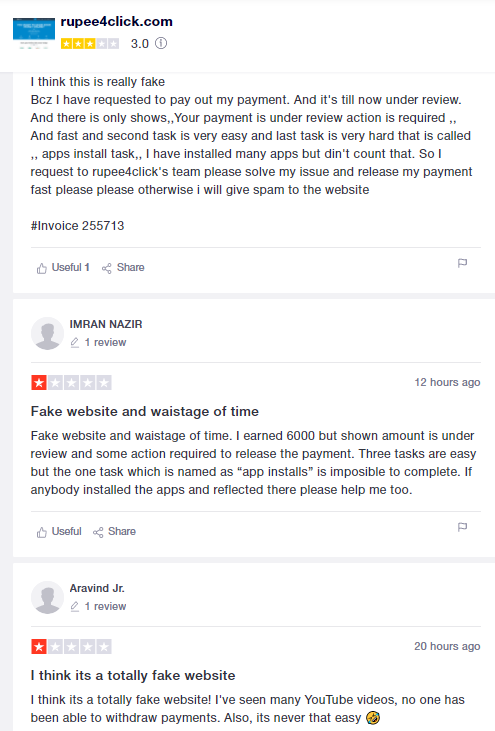This screenshot has height=731, width=495.
Task: Click the pencil review-count icon under IMRAN NAZIR
Action: (75, 343)
